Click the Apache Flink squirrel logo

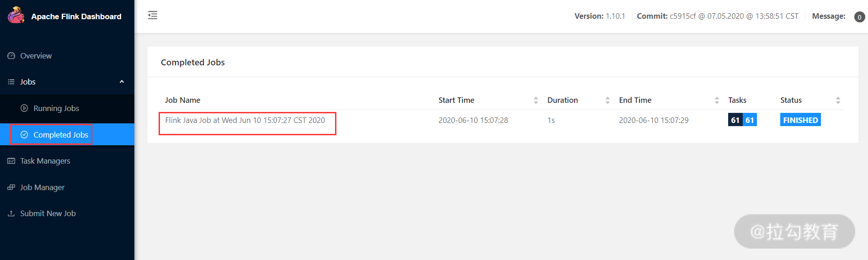tap(16, 15)
